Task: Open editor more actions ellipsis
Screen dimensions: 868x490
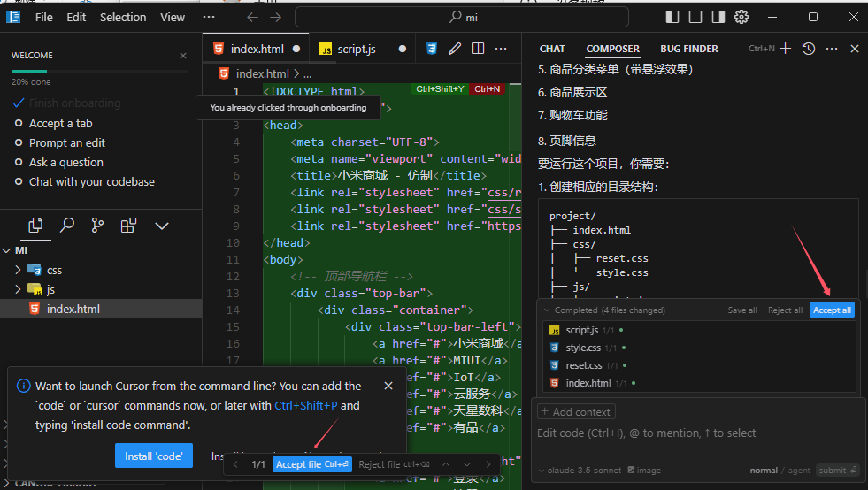Action: point(501,49)
